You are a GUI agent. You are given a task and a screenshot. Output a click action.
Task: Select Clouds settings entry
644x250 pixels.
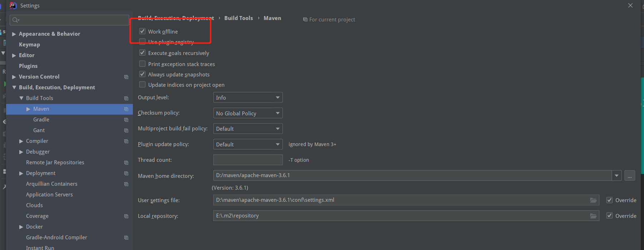tap(34, 205)
